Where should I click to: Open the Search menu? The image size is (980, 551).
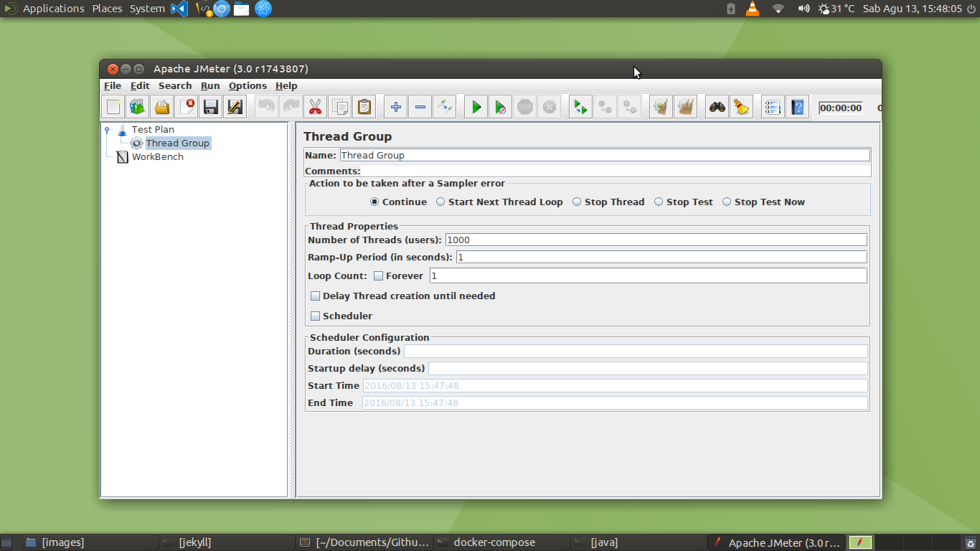click(x=175, y=86)
